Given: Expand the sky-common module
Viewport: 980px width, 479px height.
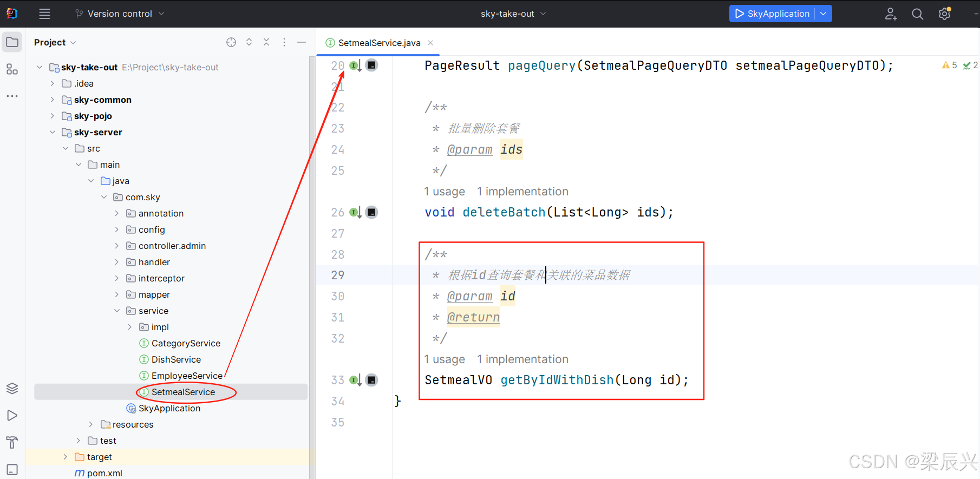Looking at the screenshot, I should [53, 100].
